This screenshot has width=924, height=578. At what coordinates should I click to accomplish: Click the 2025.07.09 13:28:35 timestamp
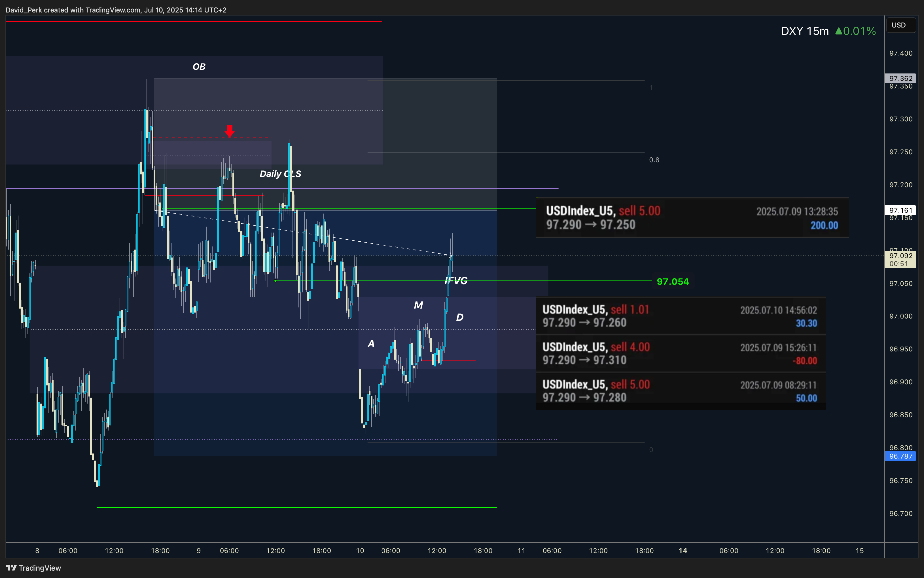[x=797, y=211]
